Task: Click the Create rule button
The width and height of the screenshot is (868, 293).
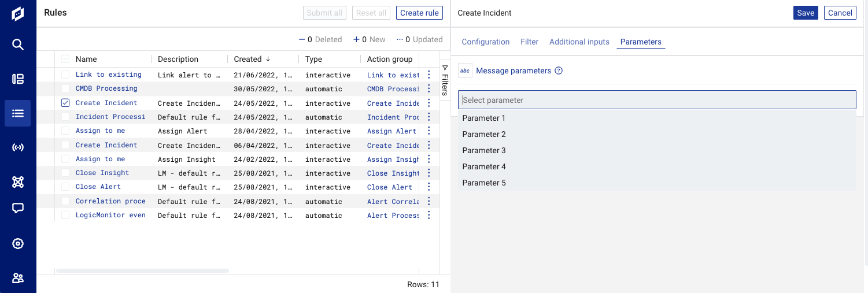Action: point(419,13)
